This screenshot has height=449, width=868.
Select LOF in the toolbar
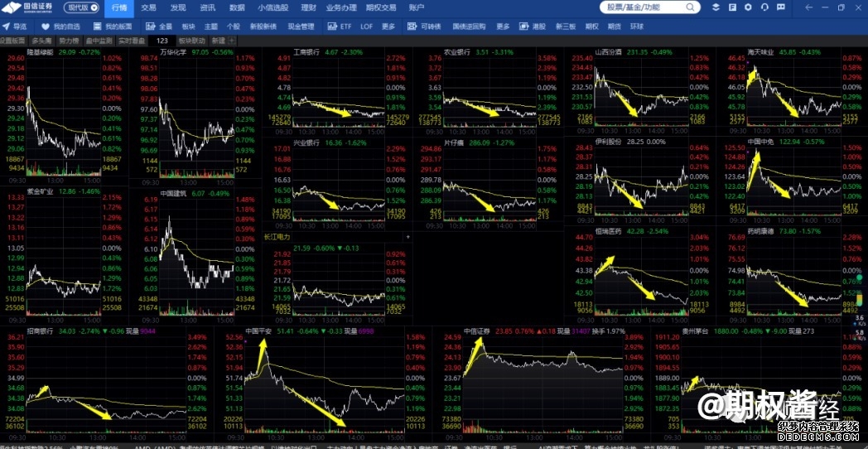(366, 26)
